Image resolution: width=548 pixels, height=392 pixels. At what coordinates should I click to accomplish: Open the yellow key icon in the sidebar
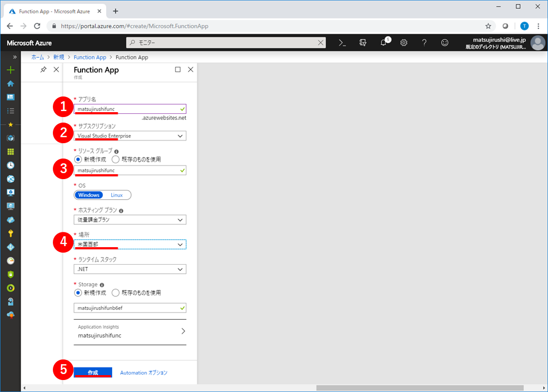coord(10,234)
